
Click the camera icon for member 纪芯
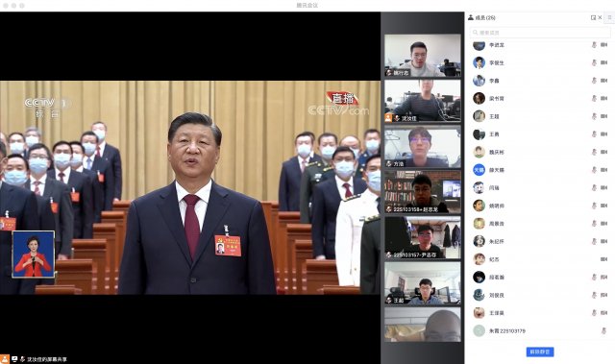point(603,259)
